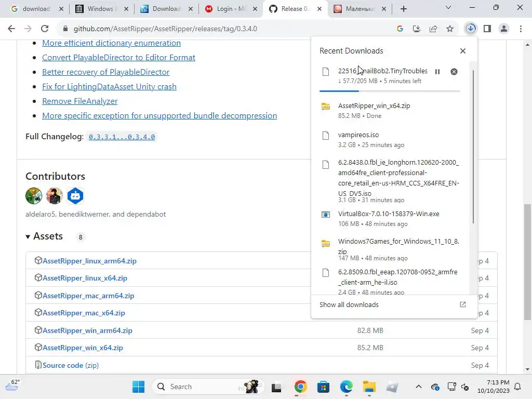Download AssetRipper_mac_arm64.zip
Screen dimensions: 532x399
coord(88,296)
